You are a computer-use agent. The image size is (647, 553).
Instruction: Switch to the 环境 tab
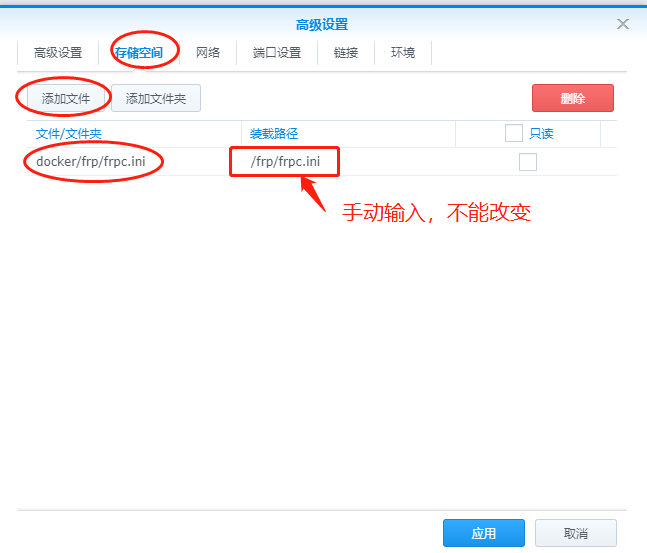[x=403, y=53]
